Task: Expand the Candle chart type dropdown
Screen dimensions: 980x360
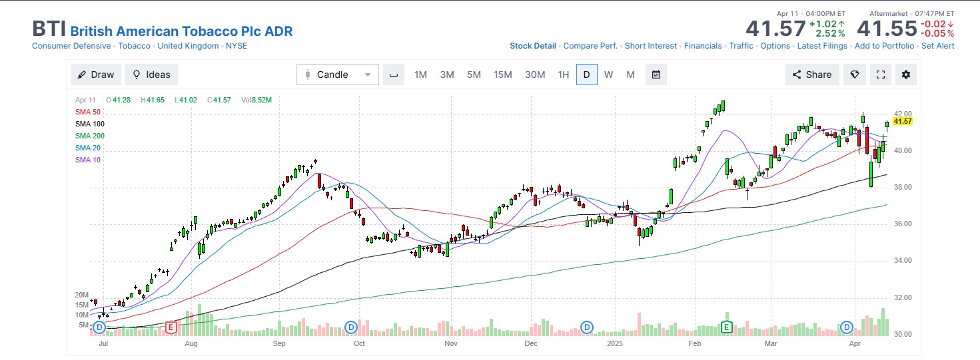Action: click(337, 75)
